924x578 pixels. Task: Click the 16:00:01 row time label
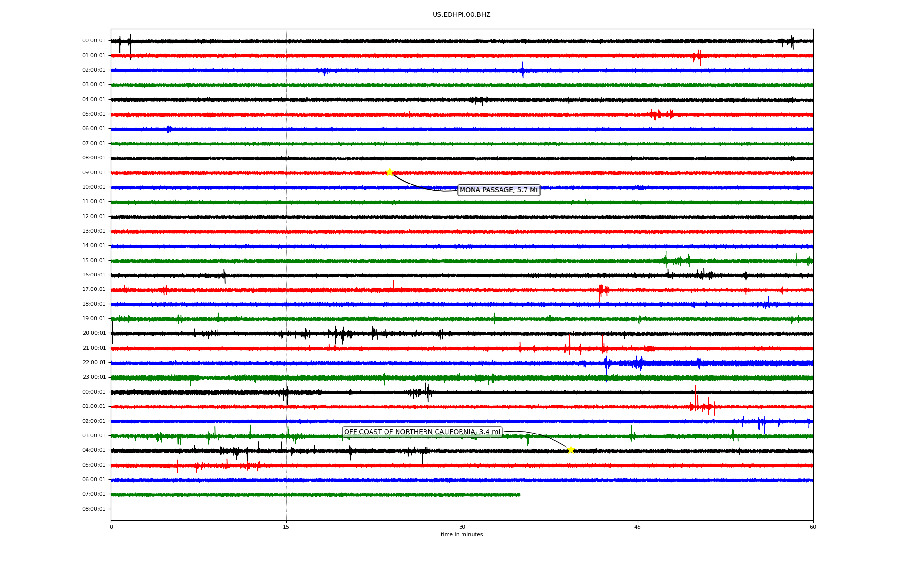pyautogui.click(x=94, y=275)
